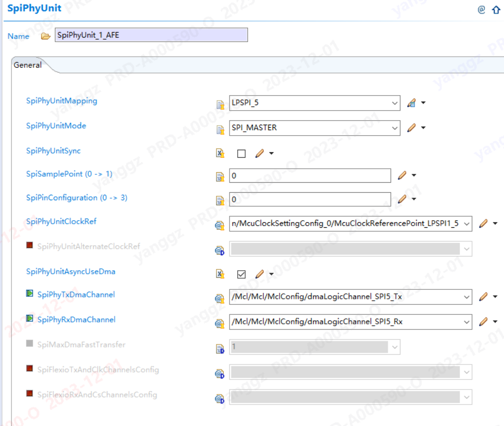Image resolution: width=504 pixels, height=426 pixels.
Task: Click the @ reference icon beside SpiPhyUnitClockRef
Action: 219,224
